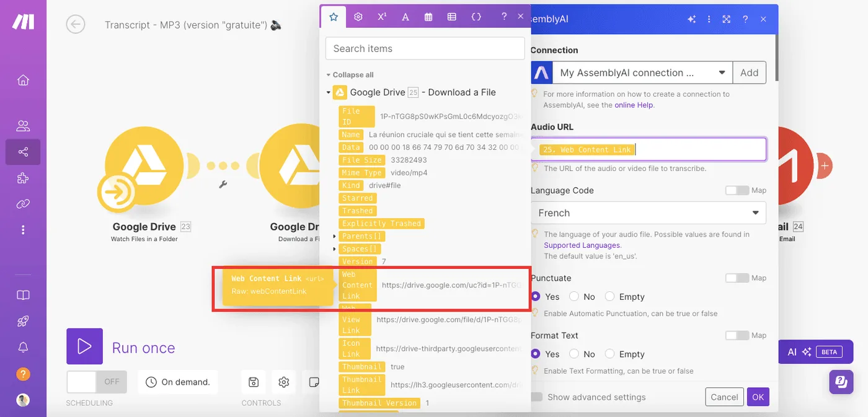Screen dimensions: 868x417
Task: Save scenario with floppy disk icon
Action: click(253, 382)
